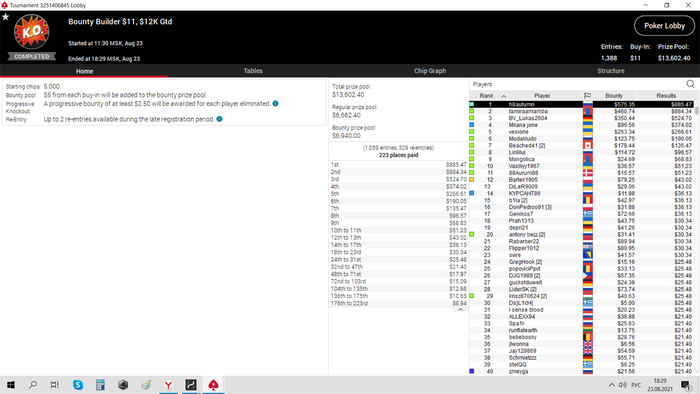Screen dimensions: 700x394
Task: Select player BV_Lukas2604 row
Action: point(582,118)
